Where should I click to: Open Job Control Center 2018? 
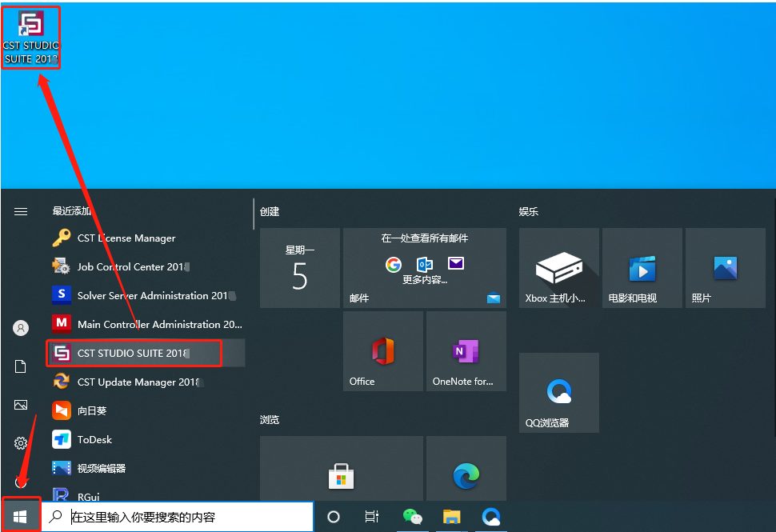(x=147, y=266)
